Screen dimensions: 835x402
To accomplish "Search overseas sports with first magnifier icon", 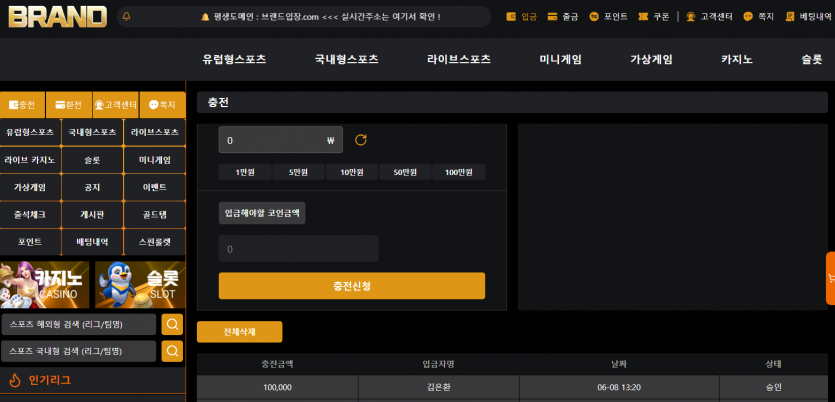I will tap(172, 324).
